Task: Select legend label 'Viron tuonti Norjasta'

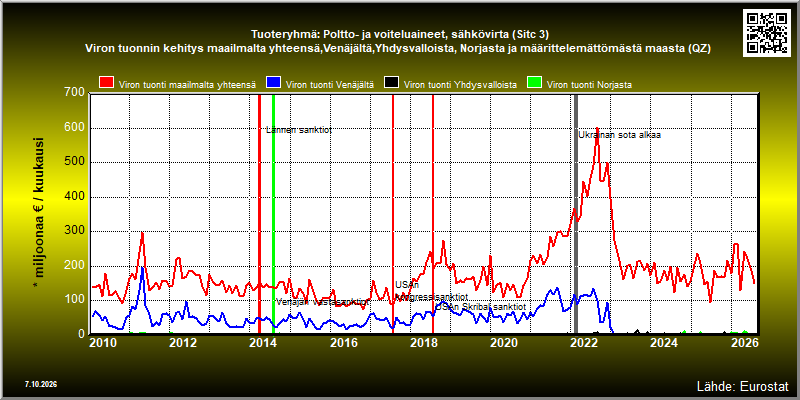Action: (x=589, y=85)
